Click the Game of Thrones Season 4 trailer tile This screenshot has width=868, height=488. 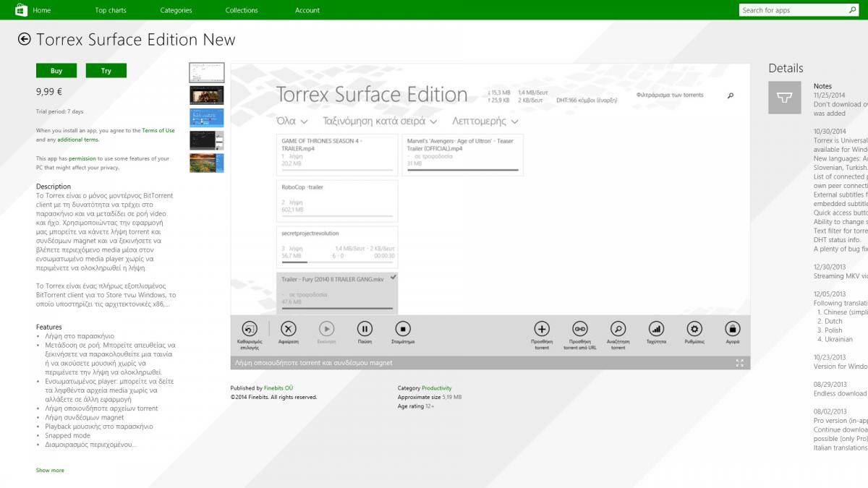337,155
